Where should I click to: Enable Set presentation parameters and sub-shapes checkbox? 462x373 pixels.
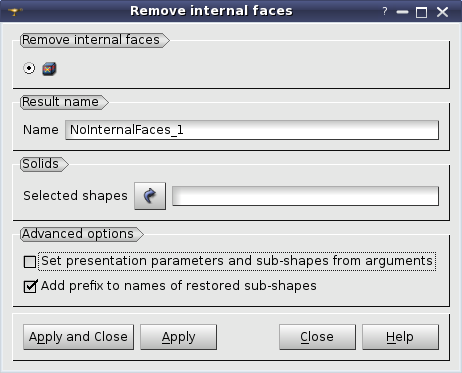(30, 262)
